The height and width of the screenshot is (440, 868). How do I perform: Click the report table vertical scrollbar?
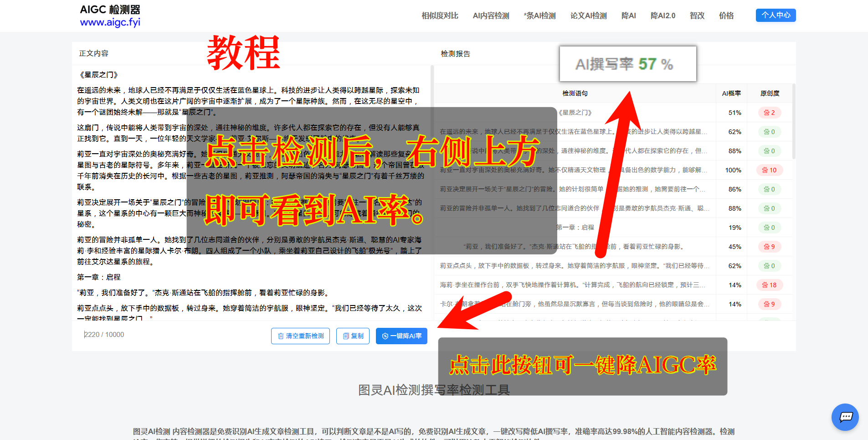(x=794, y=121)
